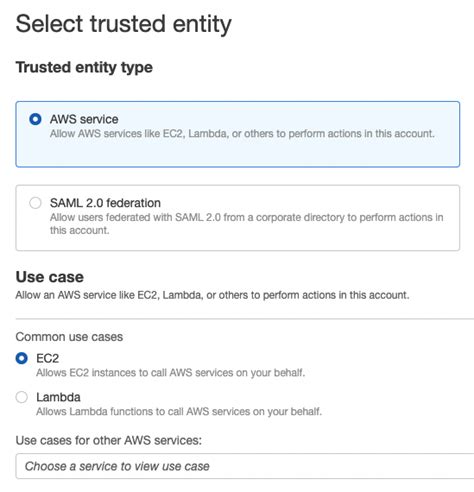Click the EC2 label text
474x492 pixels.
[x=48, y=358]
